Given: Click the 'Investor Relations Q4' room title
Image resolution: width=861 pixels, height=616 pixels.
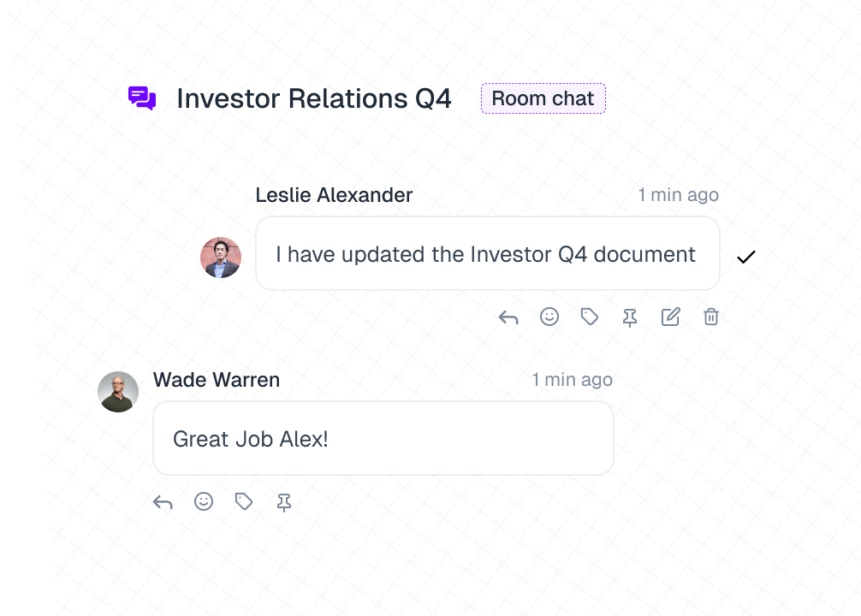Looking at the screenshot, I should tap(314, 98).
